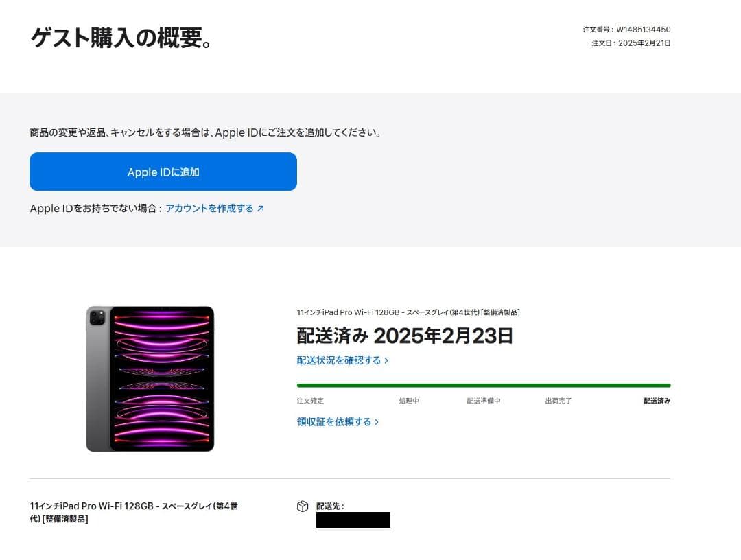Viewport: 741px width, 560px height.
Task: Click the chevron next to 領収証を依頼する
Action: [376, 421]
